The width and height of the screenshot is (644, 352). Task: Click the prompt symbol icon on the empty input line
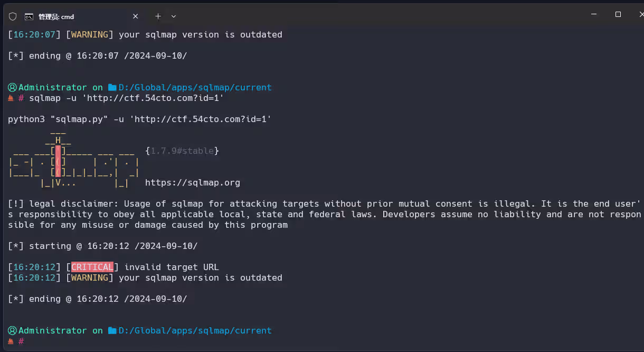tap(11, 341)
